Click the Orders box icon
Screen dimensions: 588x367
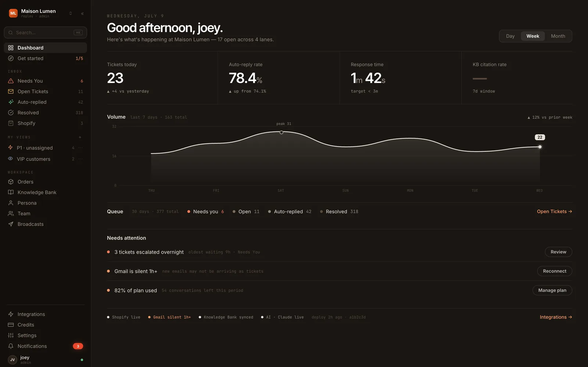tap(11, 182)
